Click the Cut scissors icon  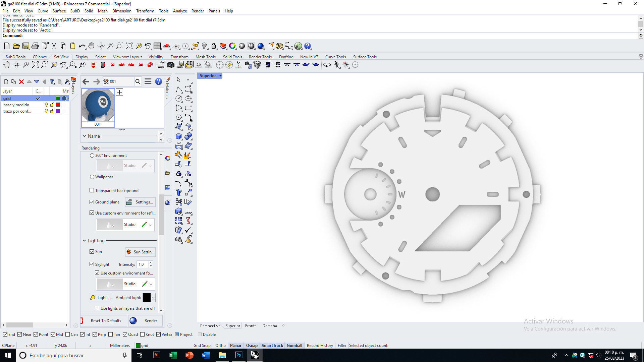(54, 46)
